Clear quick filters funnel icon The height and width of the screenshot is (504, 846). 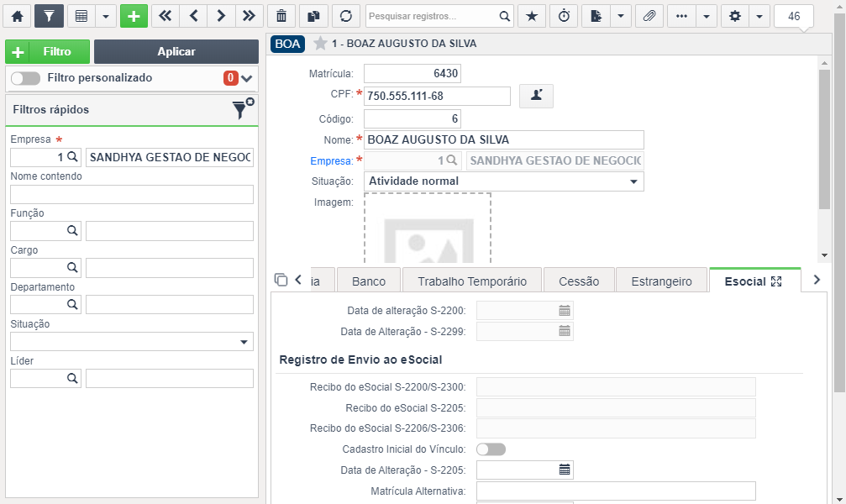[243, 109]
